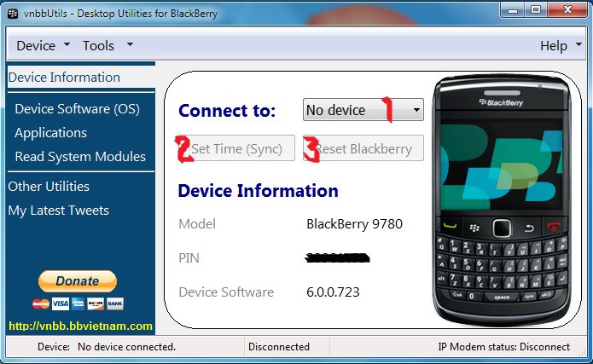Open the Help menu
This screenshot has width=593, height=364.
553,46
